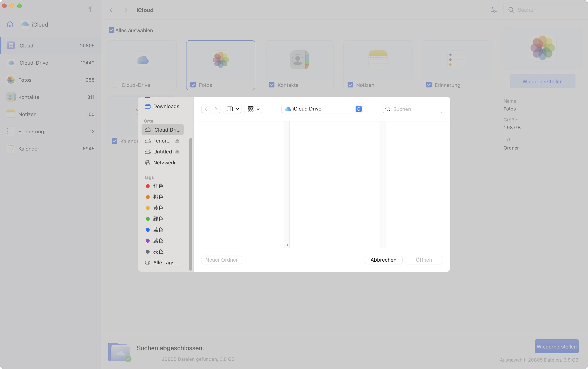Open the column view mode dropdown
Screen dimensions: 588x369
232,109
